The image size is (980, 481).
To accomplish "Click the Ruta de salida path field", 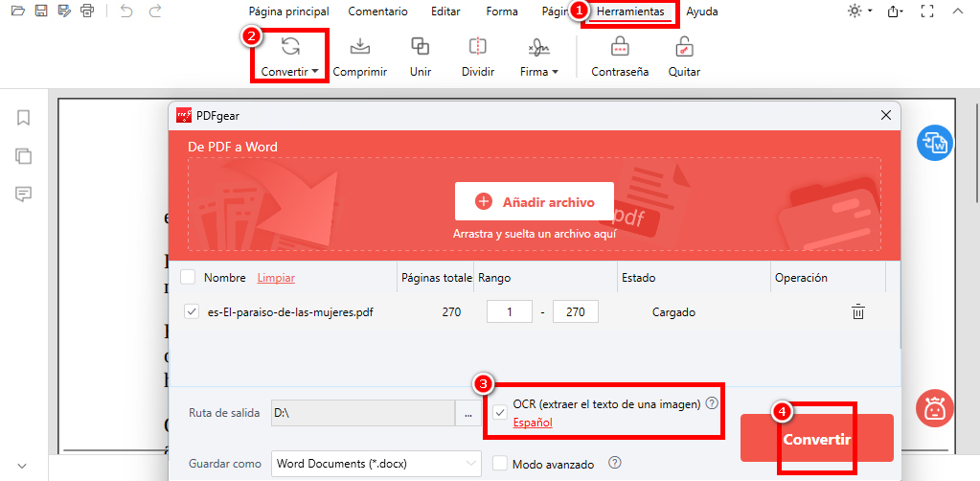I will [363, 413].
